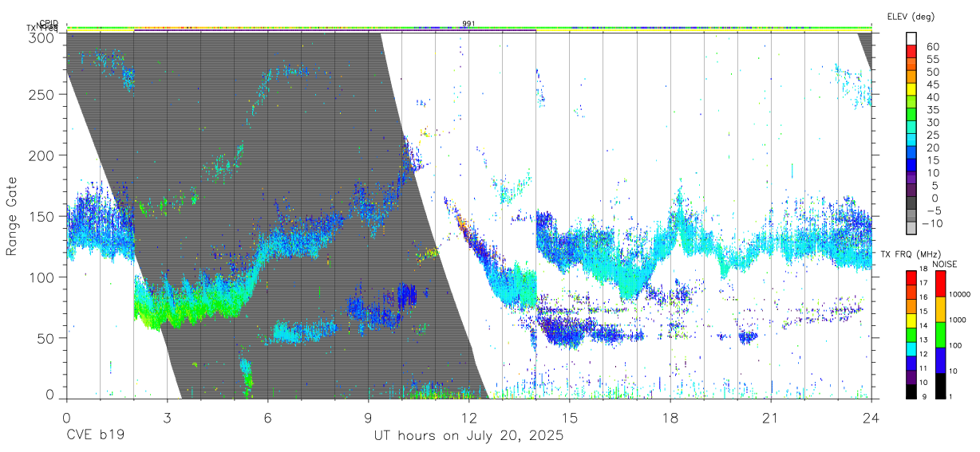This screenshot has height=452, width=980.
Task: Click the x-axis tick label '9'
Action: (x=368, y=419)
